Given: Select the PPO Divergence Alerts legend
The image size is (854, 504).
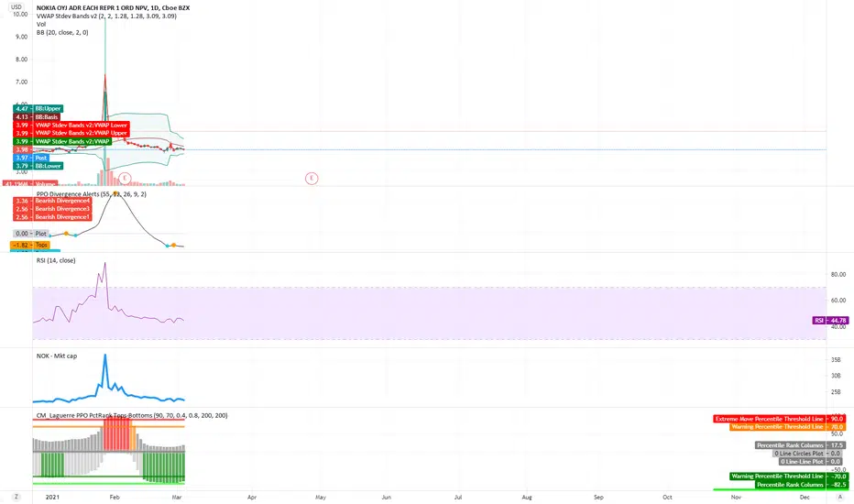Looking at the screenshot, I should click(91, 194).
